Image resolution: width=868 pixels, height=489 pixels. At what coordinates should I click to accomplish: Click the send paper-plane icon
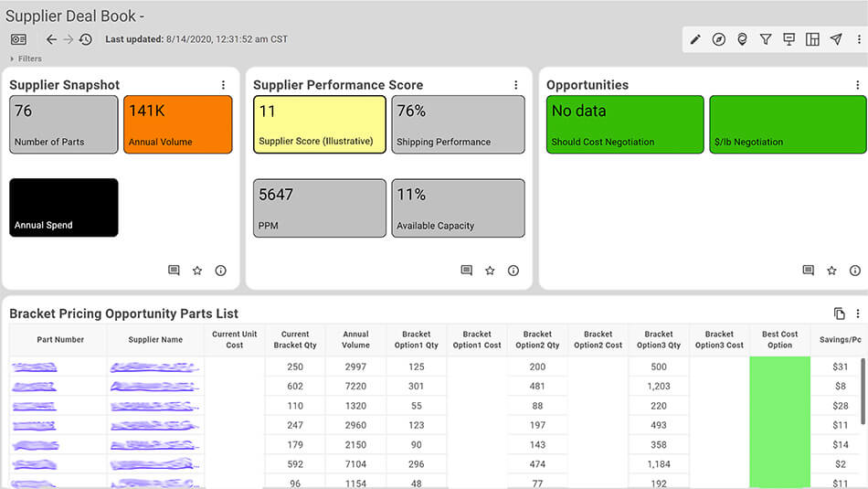tap(836, 39)
